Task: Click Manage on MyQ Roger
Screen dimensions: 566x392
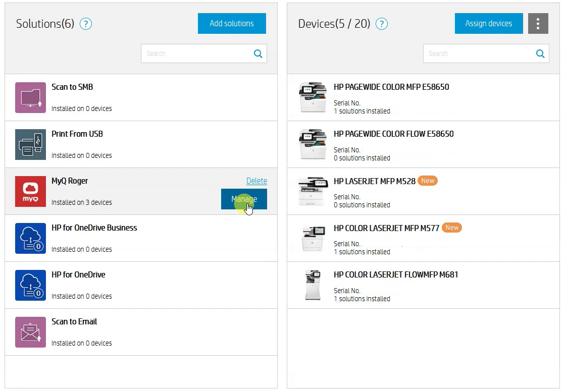Action: [x=244, y=199]
